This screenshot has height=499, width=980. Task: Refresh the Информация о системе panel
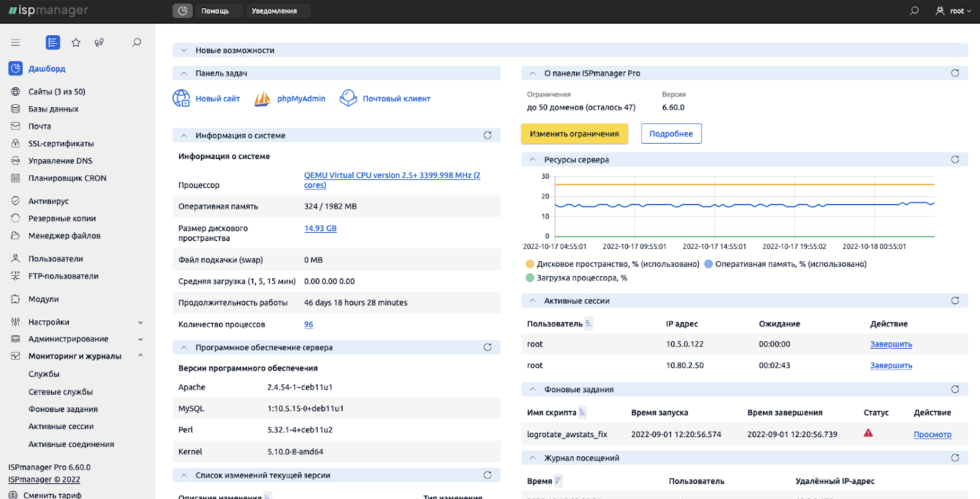tap(487, 135)
